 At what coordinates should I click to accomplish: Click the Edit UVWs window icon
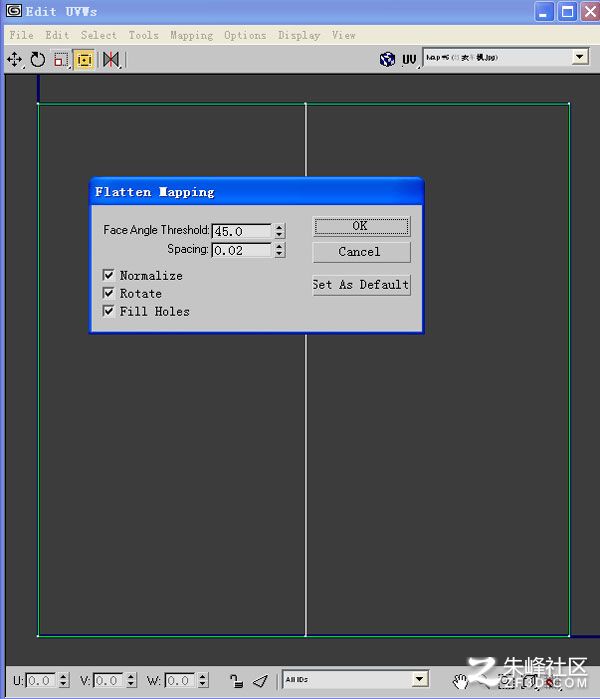(x=14, y=11)
